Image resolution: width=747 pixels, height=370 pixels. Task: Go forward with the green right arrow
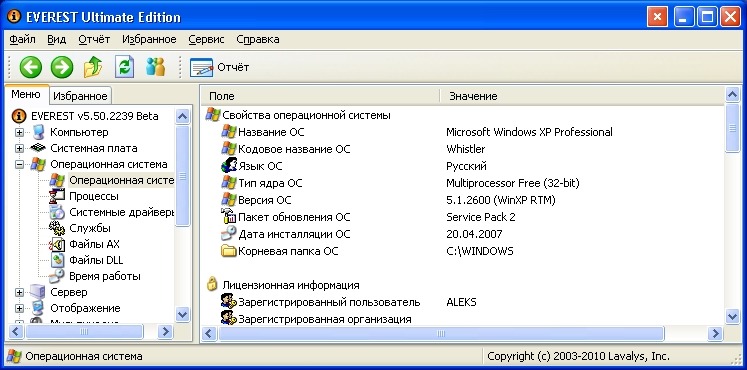click(x=62, y=67)
